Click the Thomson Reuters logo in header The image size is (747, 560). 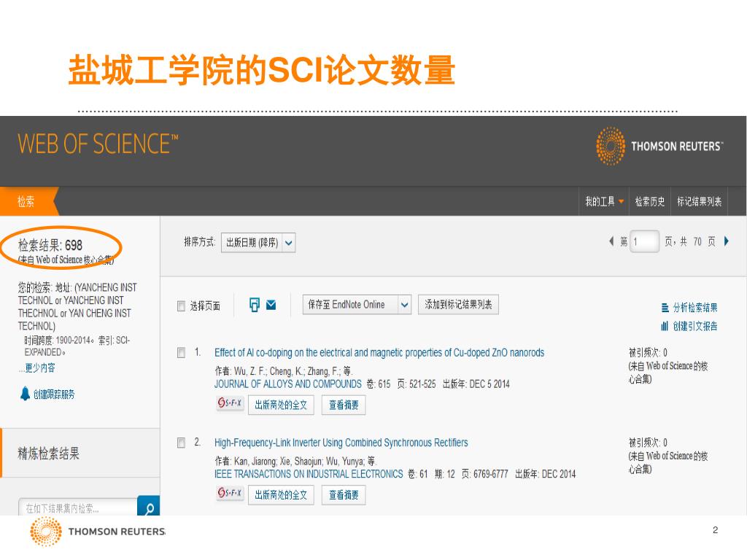coord(659,146)
